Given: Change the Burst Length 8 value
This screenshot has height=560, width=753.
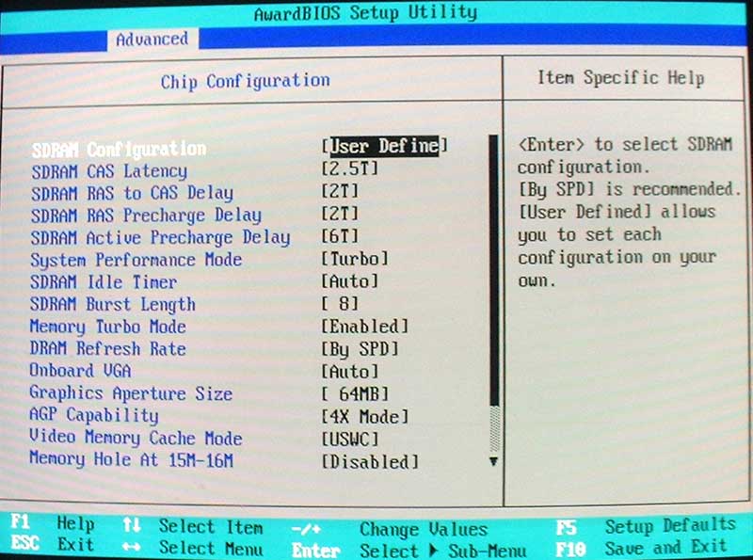Looking at the screenshot, I should coord(340,304).
